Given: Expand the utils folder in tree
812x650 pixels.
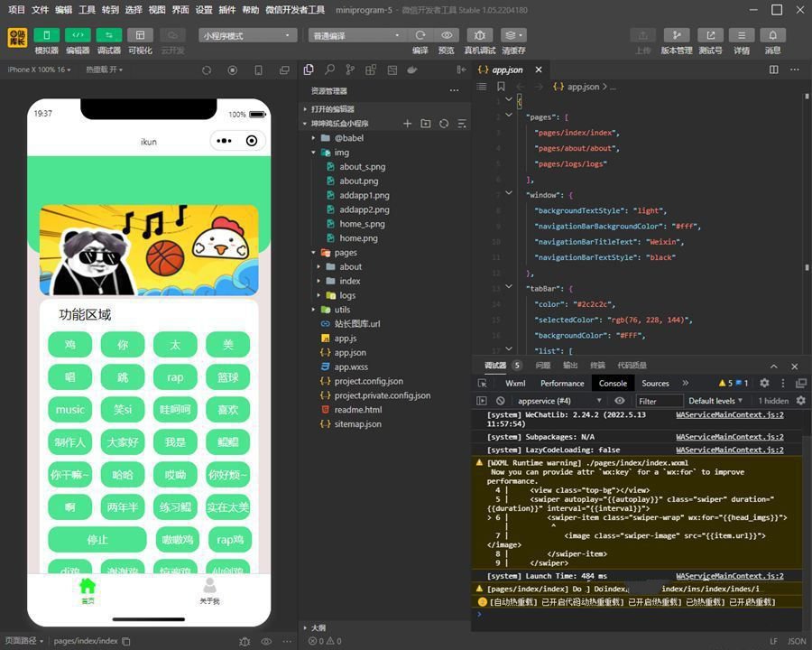Looking at the screenshot, I should 341,310.
